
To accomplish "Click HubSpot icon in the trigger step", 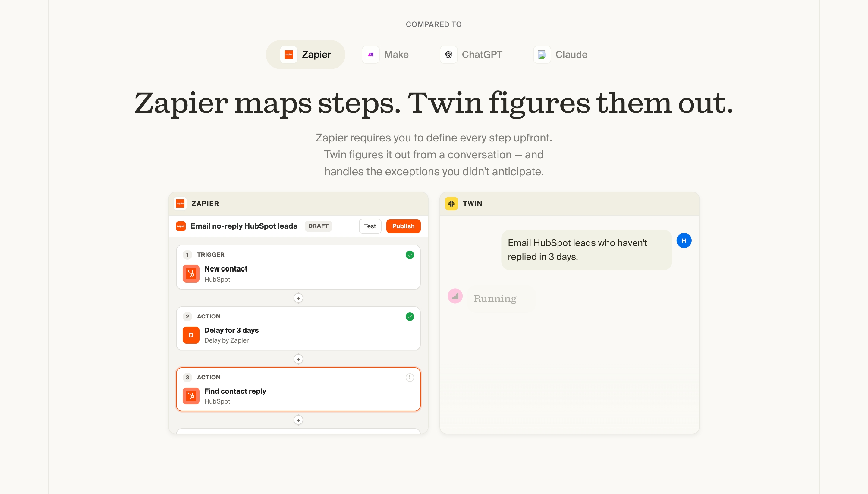I will point(191,274).
